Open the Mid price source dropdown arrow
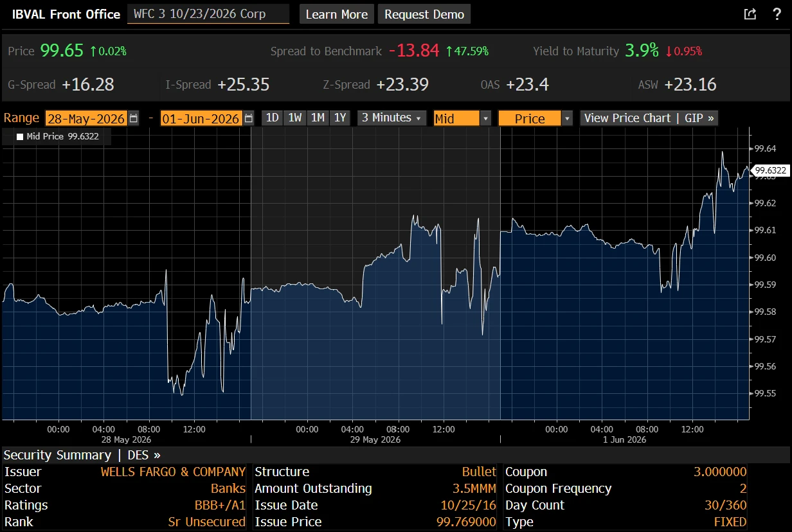This screenshot has height=532, width=792. click(485, 119)
